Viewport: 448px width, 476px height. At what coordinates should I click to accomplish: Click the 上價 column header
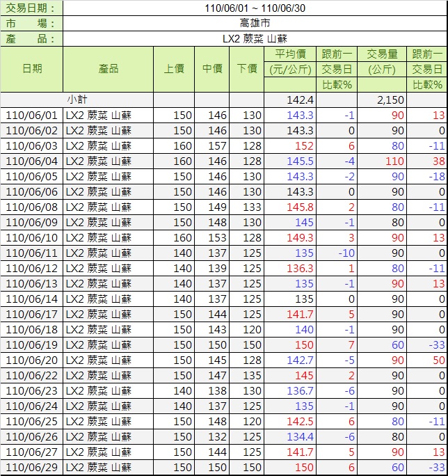coord(174,69)
